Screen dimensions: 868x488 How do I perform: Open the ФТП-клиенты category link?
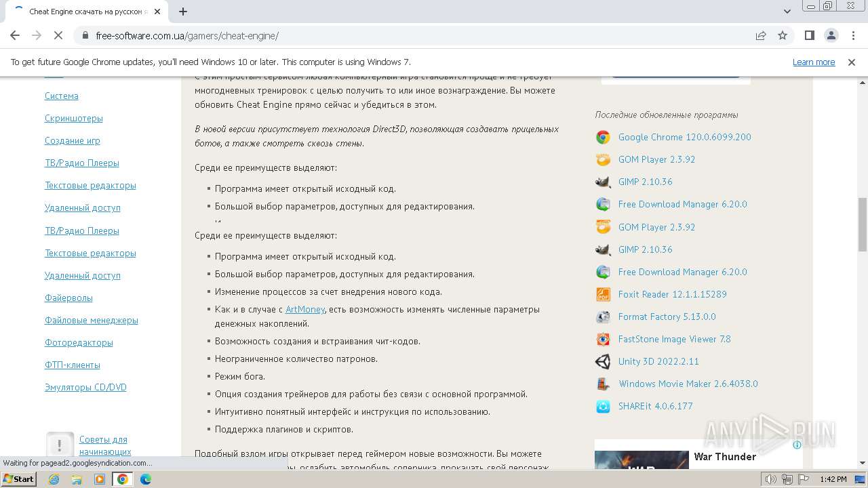(x=73, y=365)
